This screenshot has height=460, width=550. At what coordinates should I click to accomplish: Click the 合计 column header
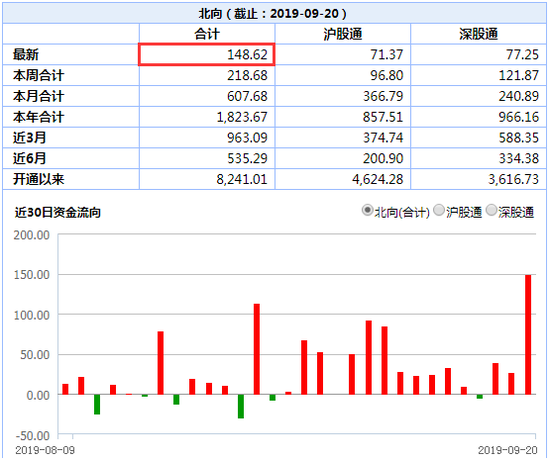pyautogui.click(x=207, y=34)
